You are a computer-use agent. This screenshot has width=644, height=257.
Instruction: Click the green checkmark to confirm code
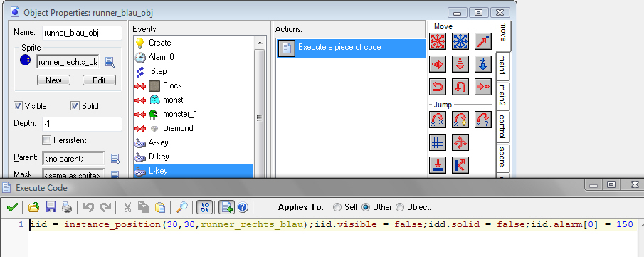point(12,207)
